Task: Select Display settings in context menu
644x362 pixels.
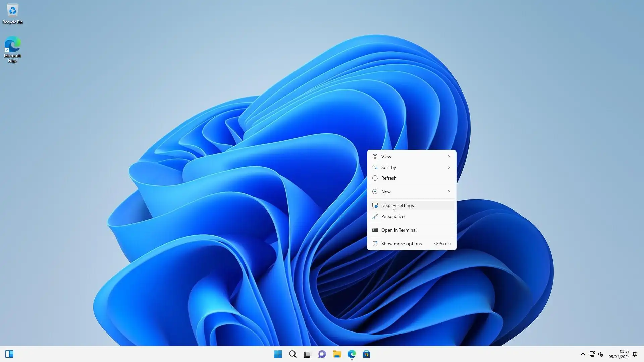Action: pos(411,205)
